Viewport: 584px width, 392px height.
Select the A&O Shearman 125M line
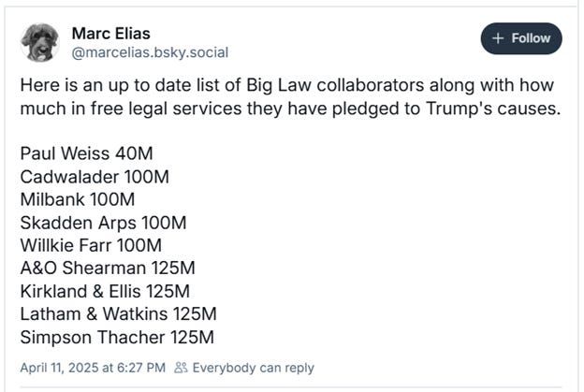coord(108,269)
